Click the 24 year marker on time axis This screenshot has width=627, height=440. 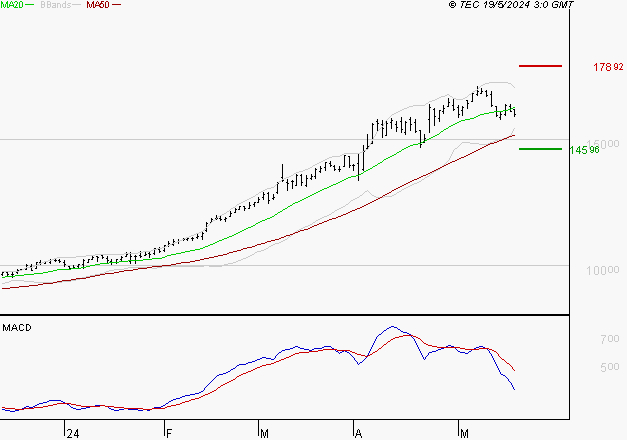click(73, 434)
